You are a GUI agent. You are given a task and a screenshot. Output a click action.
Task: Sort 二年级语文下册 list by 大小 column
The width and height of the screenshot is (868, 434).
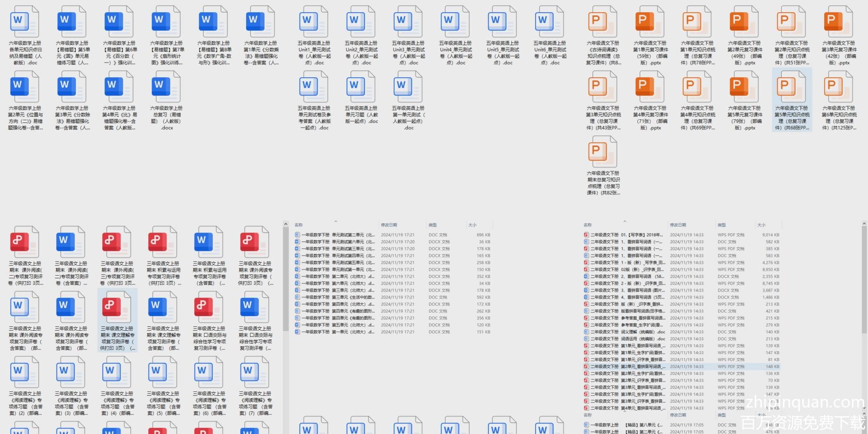(x=761, y=225)
